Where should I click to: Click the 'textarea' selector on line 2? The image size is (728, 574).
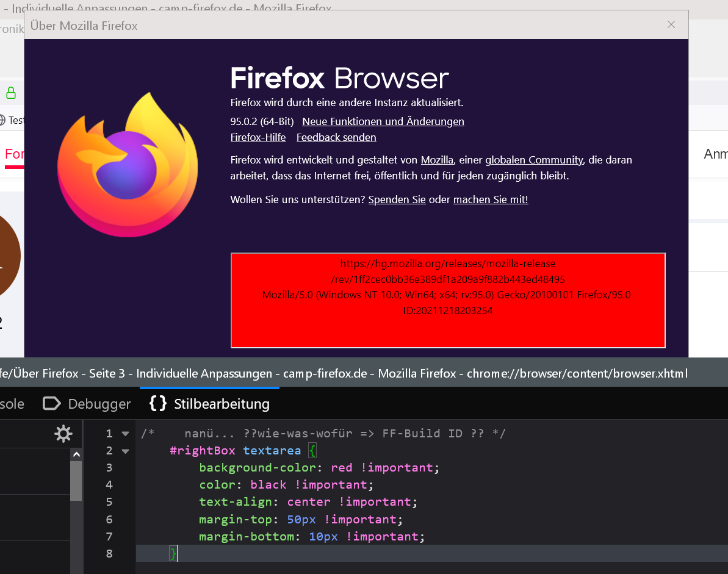pos(272,451)
